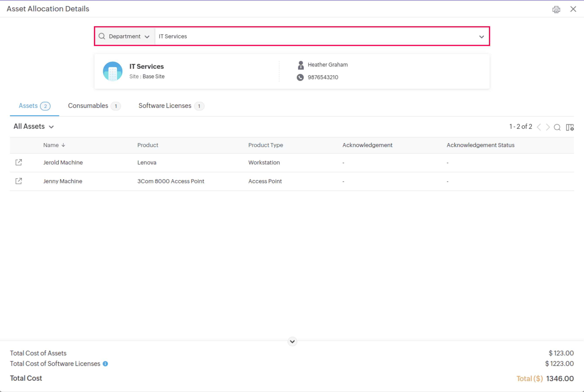Open Jenny Machine details via external link icon
Viewport: 584px width, 392px height.
(19, 181)
